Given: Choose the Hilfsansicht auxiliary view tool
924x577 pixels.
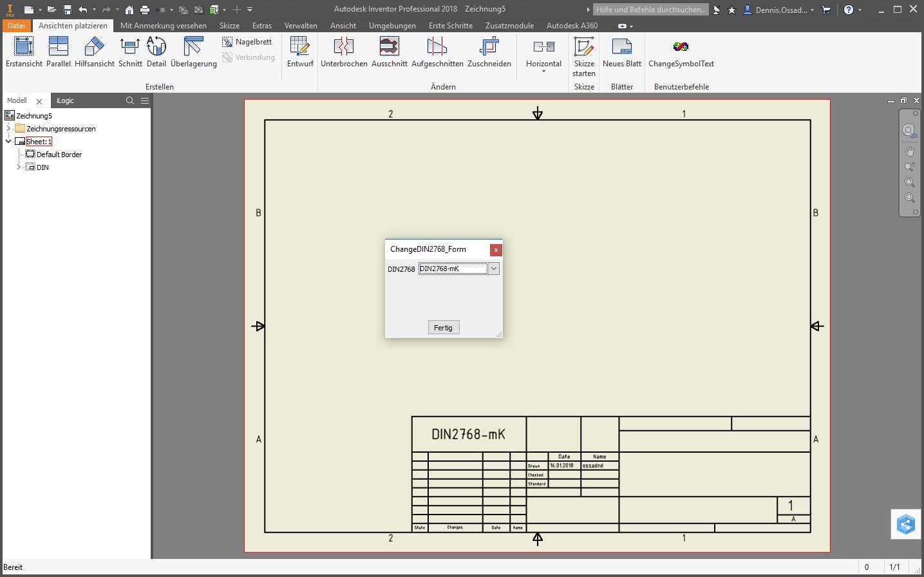Looking at the screenshot, I should 95,52.
